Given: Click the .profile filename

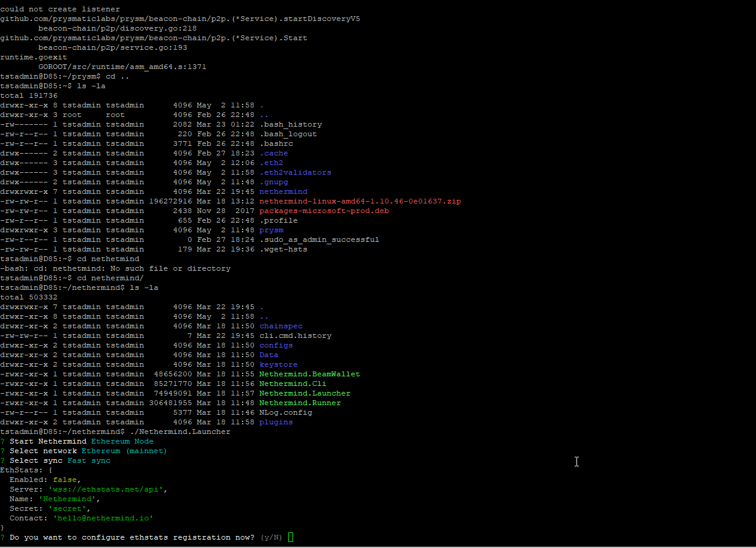Looking at the screenshot, I should [x=279, y=220].
